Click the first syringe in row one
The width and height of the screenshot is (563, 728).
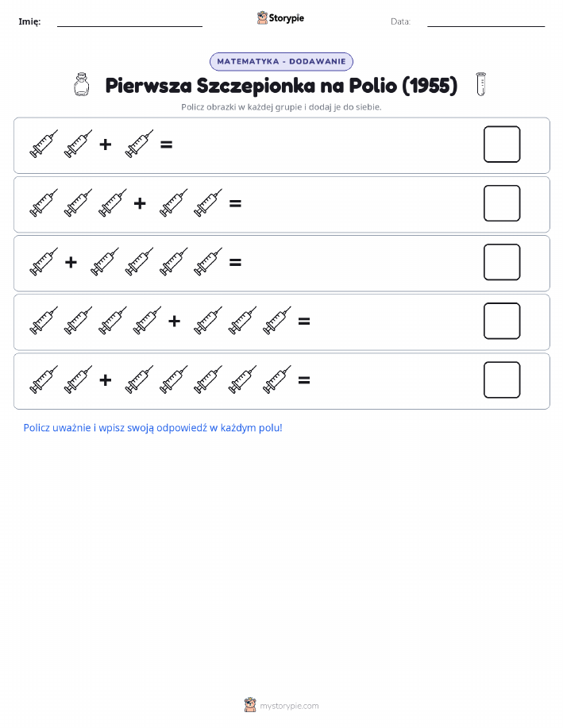click(44, 144)
